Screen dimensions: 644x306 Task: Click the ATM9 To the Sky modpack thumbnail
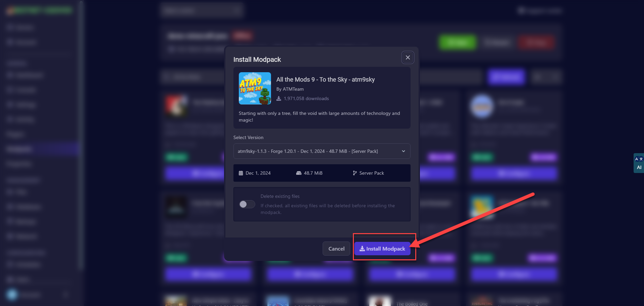(255, 88)
